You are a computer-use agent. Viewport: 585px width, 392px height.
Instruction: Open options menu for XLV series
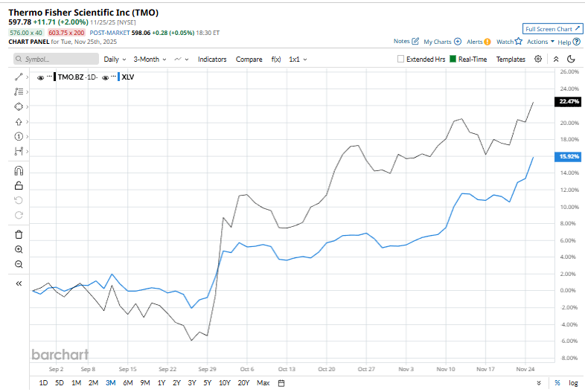[x=113, y=77]
